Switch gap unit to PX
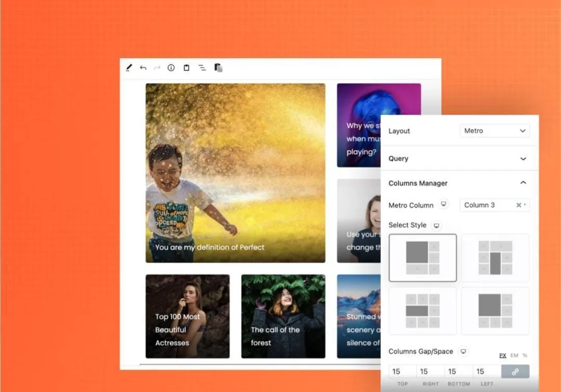Image resolution: width=561 pixels, height=392 pixels. (502, 355)
